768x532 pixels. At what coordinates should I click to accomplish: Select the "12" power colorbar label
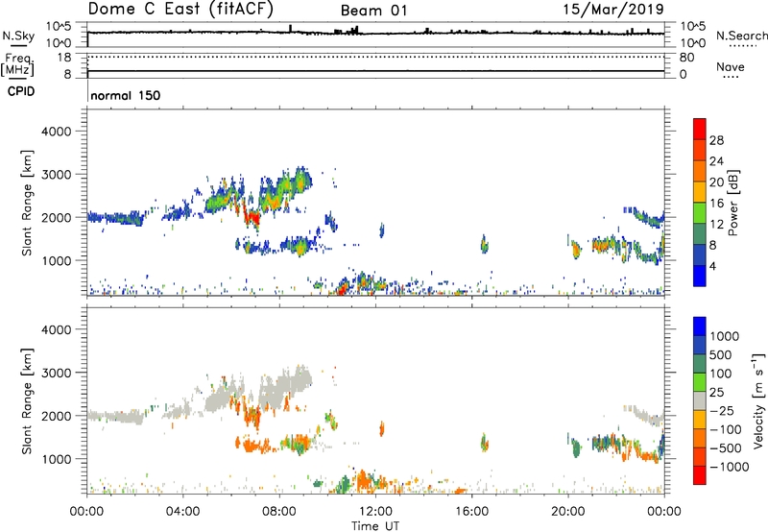coord(716,225)
